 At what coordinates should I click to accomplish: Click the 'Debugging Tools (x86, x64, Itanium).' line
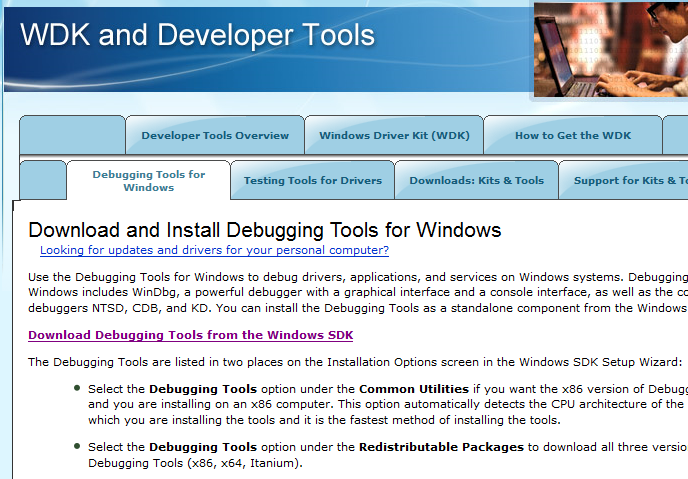pos(195,463)
